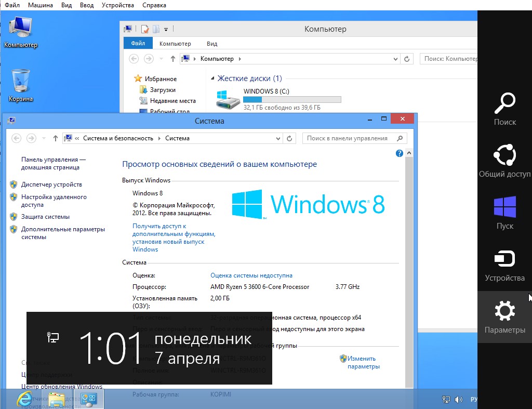Launch Internet Explorer from the taskbar
This screenshot has width=532, height=409.
25,399
